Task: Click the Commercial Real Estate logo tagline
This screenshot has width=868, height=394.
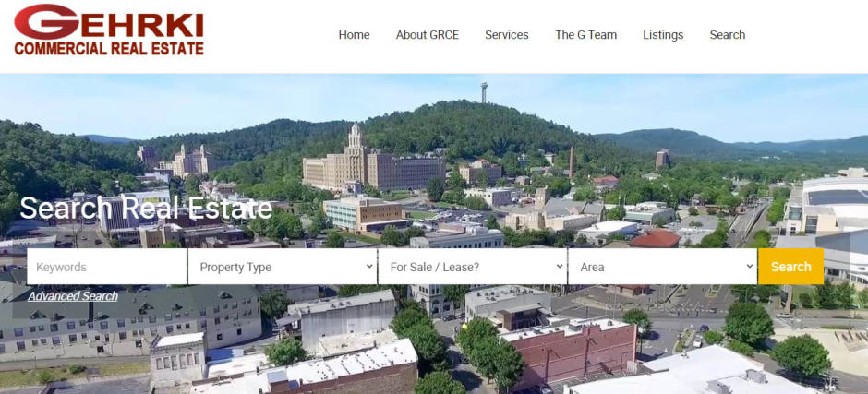Action: tap(109, 48)
